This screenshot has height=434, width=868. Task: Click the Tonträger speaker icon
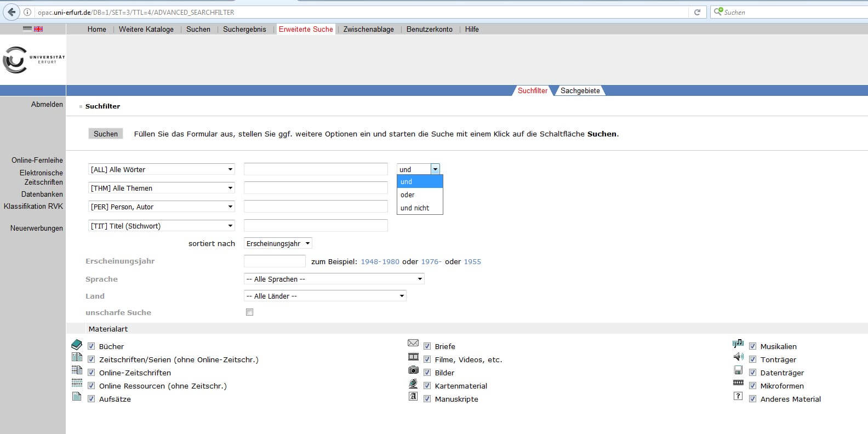pos(738,357)
